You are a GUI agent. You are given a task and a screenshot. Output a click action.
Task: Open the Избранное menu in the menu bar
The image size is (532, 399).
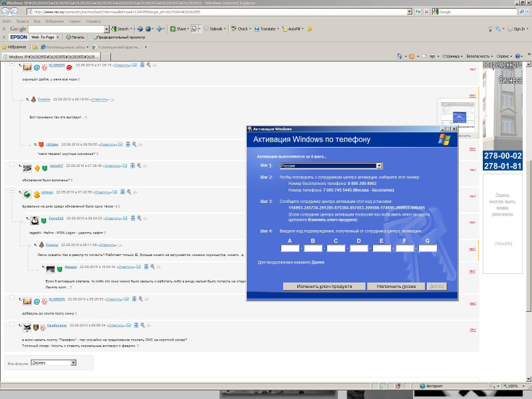tap(55, 21)
